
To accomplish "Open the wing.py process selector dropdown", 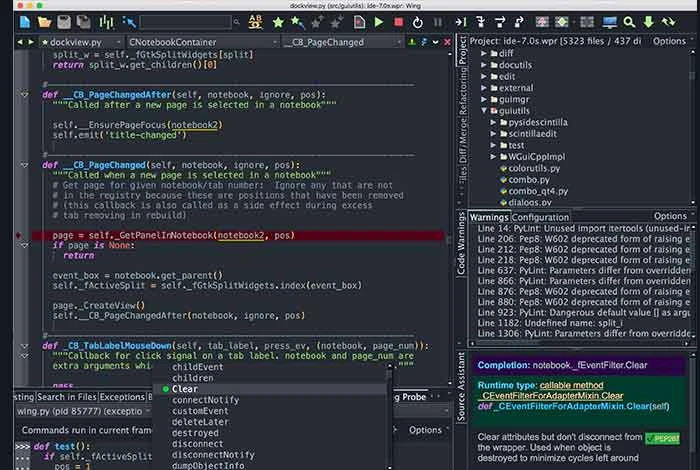I will pos(83,411).
